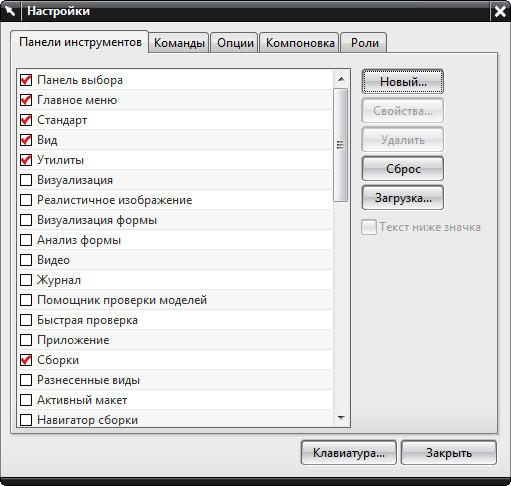
Task: Click the Удалить button
Action: point(403,140)
